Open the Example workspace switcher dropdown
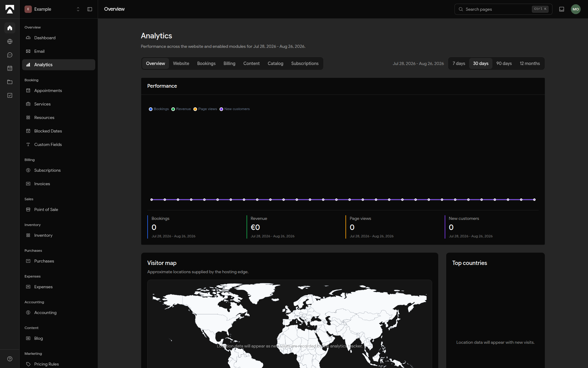The height and width of the screenshot is (368, 588). 52,9
